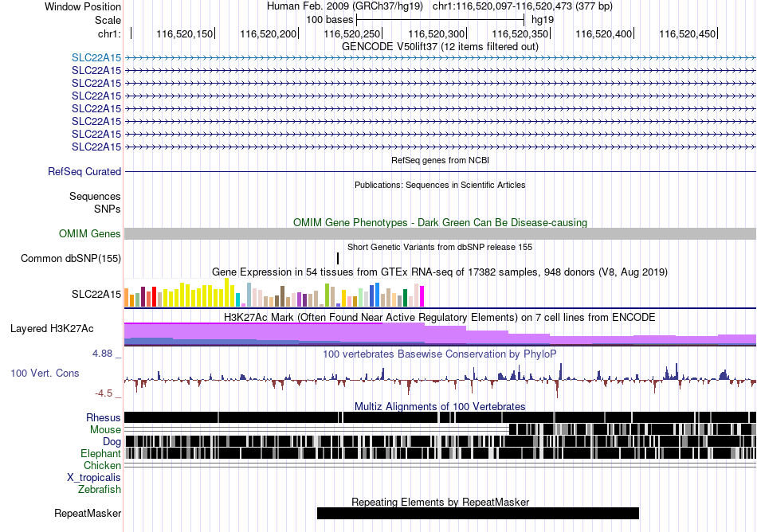Click the RepeatMasker track label
The image size is (757, 532).
tap(88, 513)
